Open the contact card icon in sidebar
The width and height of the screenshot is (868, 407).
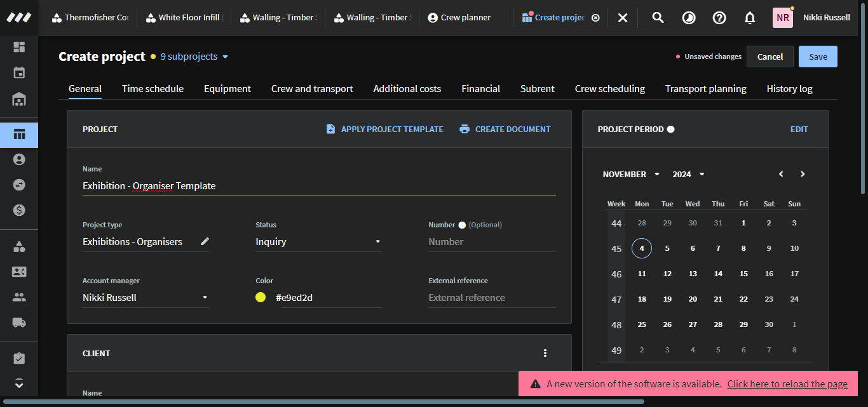(x=19, y=272)
